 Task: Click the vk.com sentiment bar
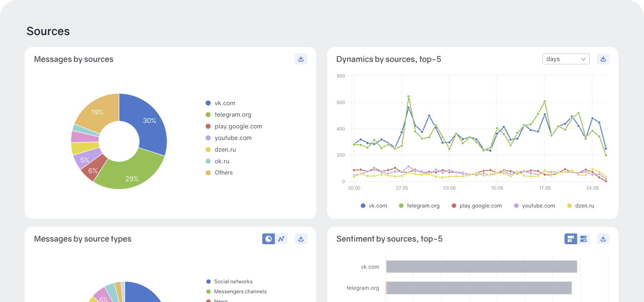(481, 267)
